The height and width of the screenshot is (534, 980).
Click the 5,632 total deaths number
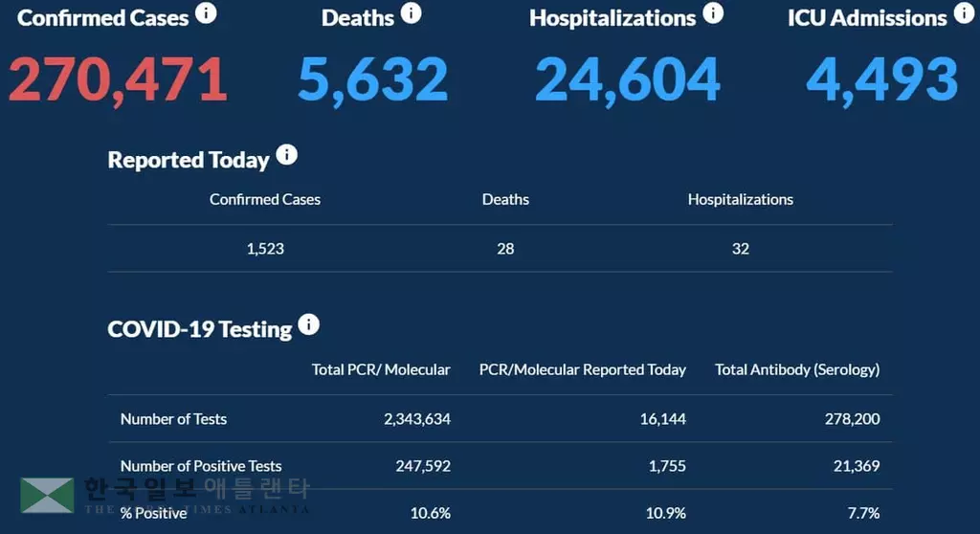click(x=372, y=79)
